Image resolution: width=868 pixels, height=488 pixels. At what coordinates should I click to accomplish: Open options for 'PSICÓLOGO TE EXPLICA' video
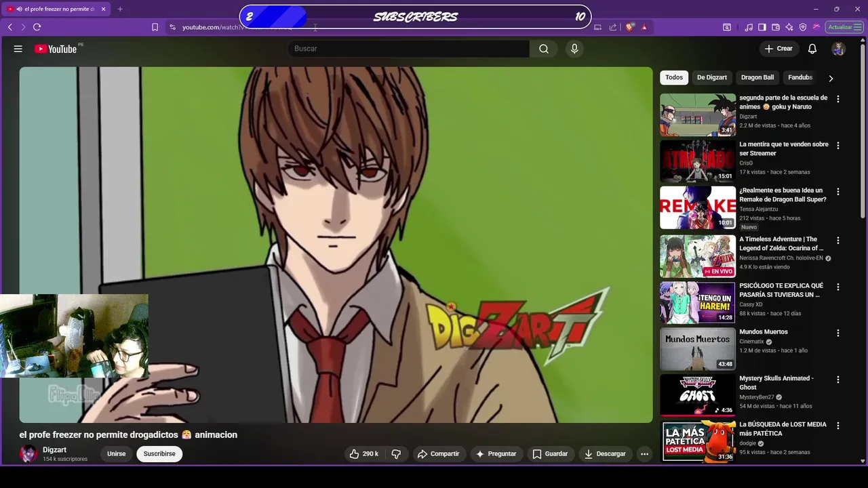point(838,287)
